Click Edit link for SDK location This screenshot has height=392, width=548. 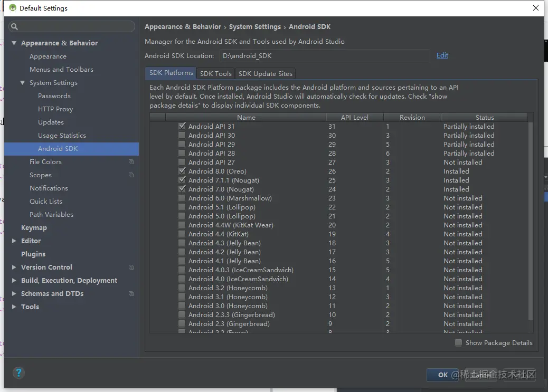pos(442,55)
